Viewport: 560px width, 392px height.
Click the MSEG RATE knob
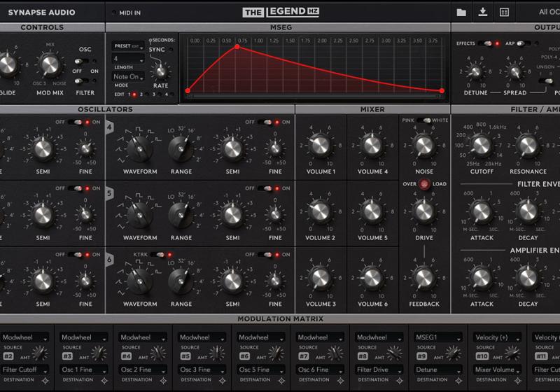click(161, 71)
